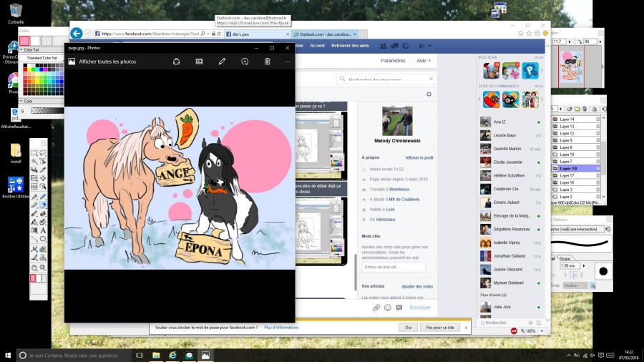Select the rectangular marquee tool in drawing toolbox
644x362 pixels.
(x=34, y=152)
